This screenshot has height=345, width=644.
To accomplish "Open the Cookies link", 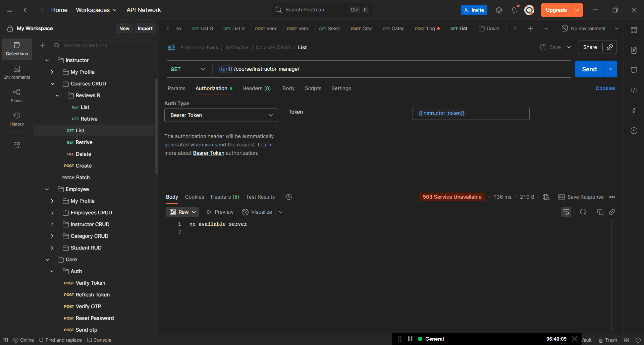I will point(605,88).
